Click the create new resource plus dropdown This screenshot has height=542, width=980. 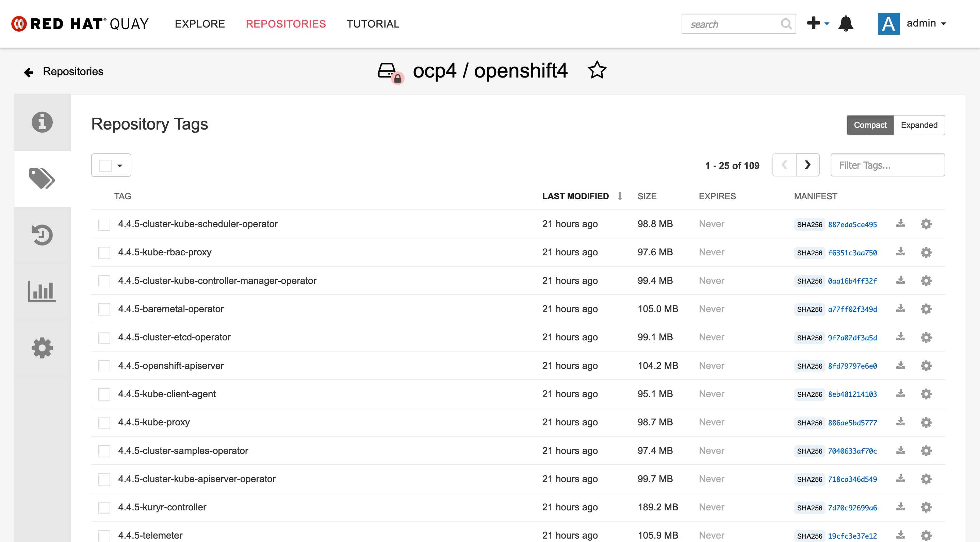pos(816,23)
